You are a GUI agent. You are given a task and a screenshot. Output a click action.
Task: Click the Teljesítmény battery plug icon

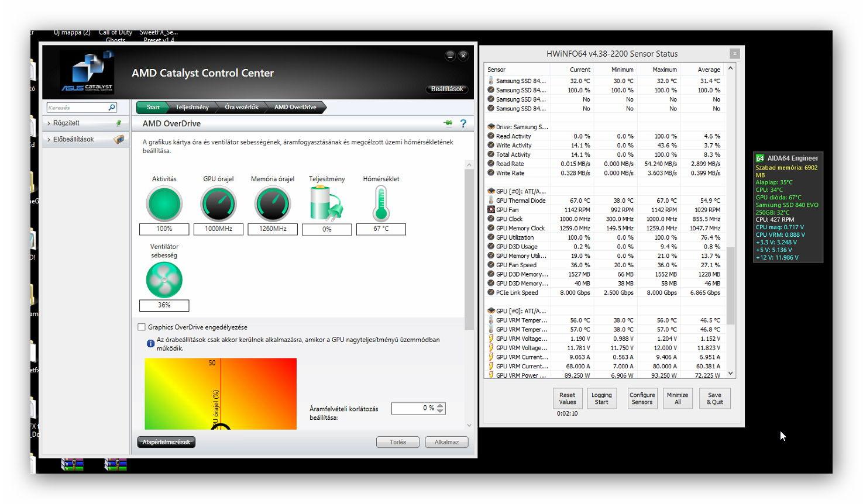click(x=326, y=203)
